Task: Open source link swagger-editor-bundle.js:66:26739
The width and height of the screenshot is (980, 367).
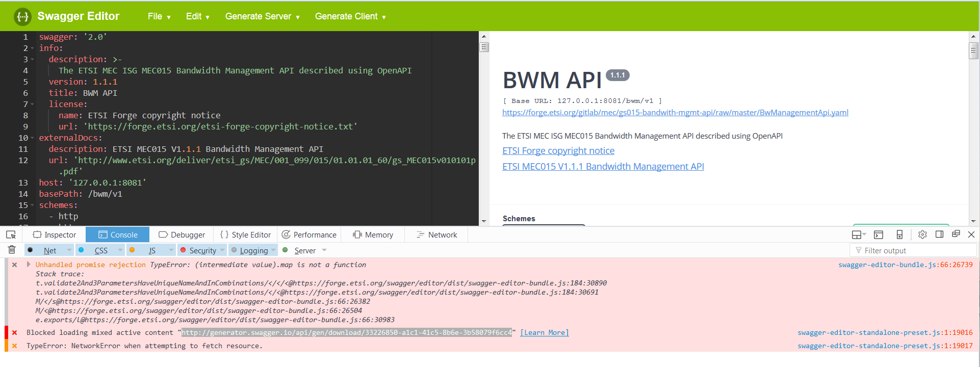Action: pyautogui.click(x=906, y=265)
